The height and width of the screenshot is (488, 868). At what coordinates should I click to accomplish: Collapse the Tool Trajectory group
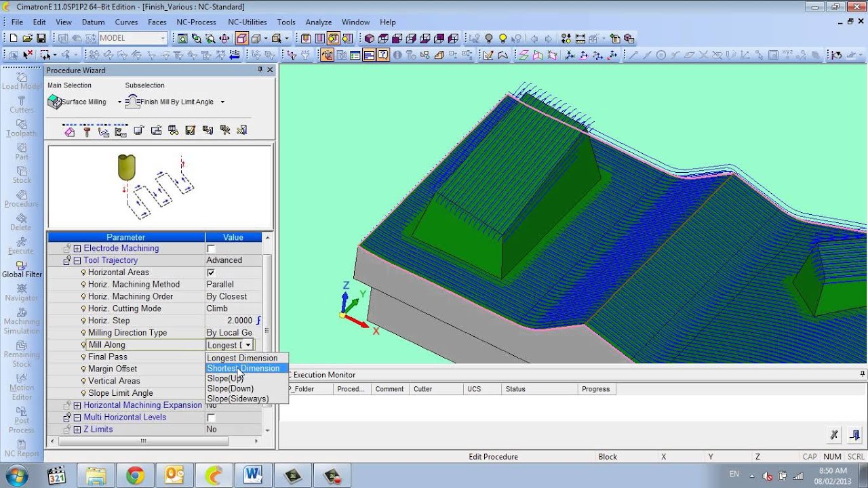[77, 261]
